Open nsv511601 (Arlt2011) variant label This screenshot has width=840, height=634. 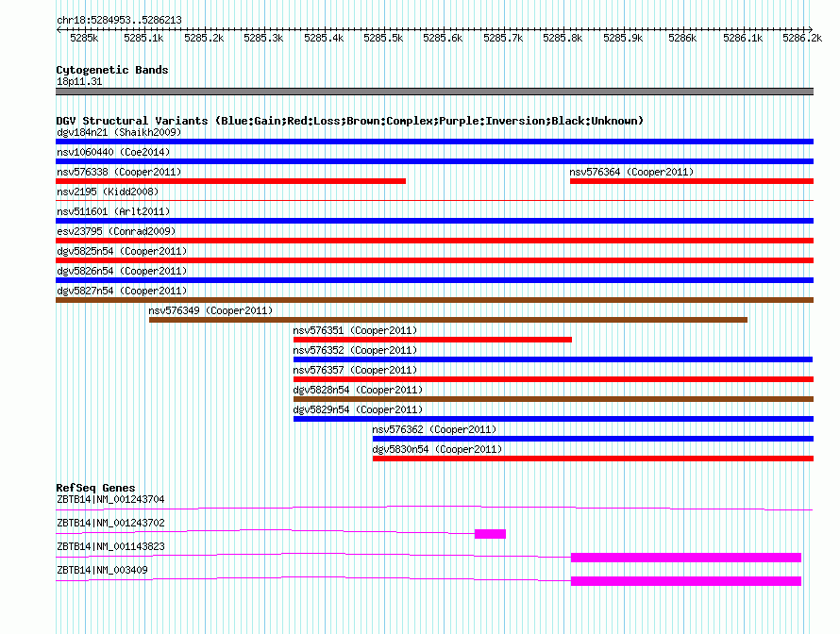pos(113,211)
